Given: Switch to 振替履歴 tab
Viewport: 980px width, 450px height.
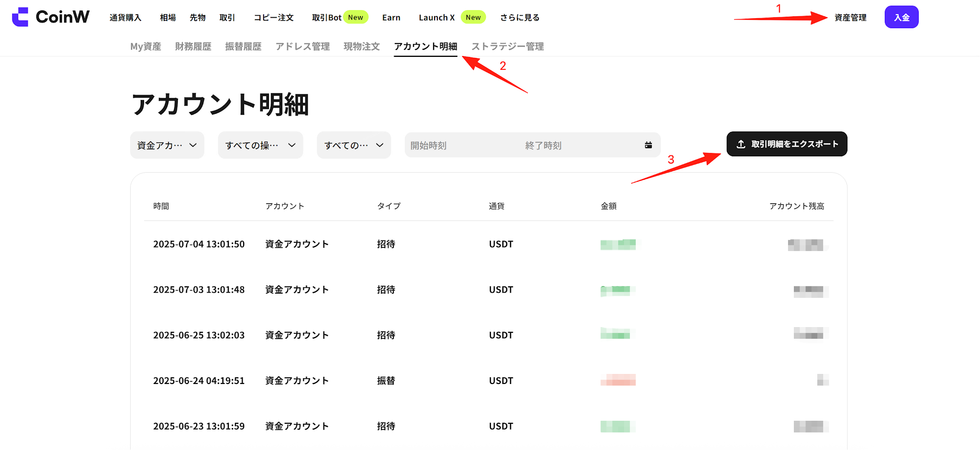Looking at the screenshot, I should click(x=244, y=46).
